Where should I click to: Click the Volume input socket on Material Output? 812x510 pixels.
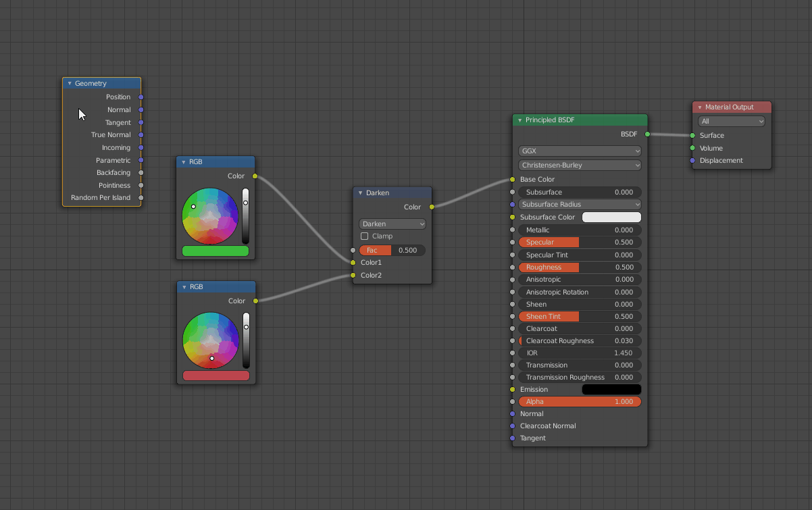[692, 148]
